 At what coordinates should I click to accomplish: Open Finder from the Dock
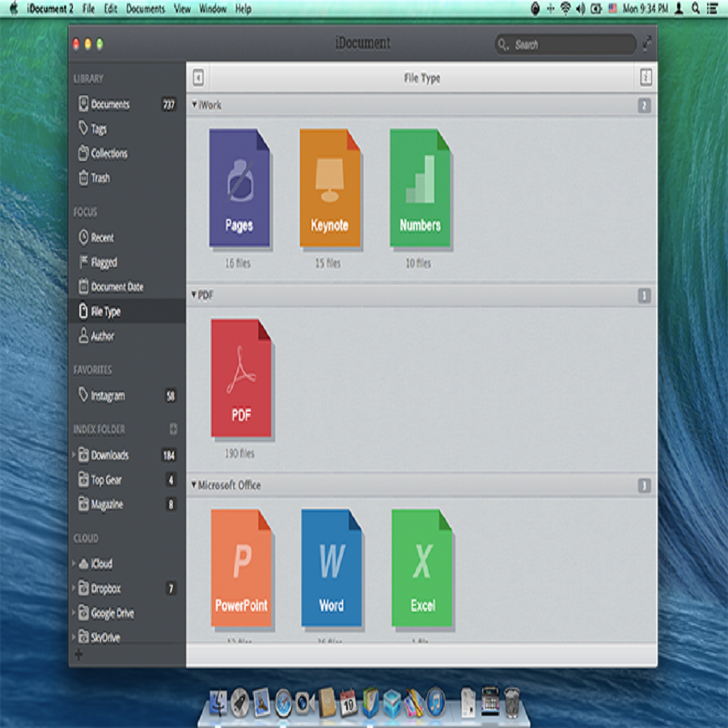coord(218,703)
